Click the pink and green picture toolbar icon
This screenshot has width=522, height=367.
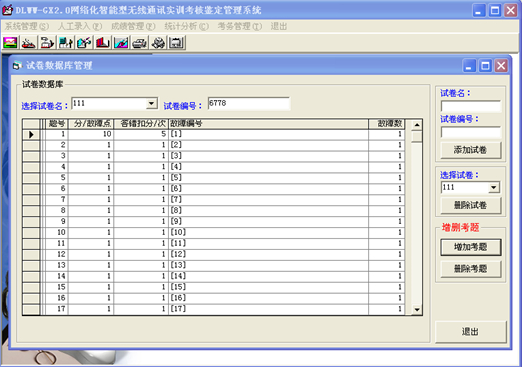click(10, 43)
